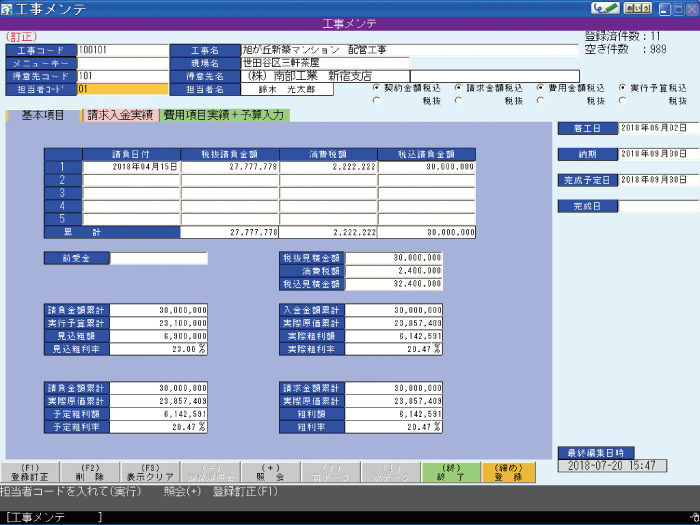Click the (+) 照会 button

tap(271, 473)
